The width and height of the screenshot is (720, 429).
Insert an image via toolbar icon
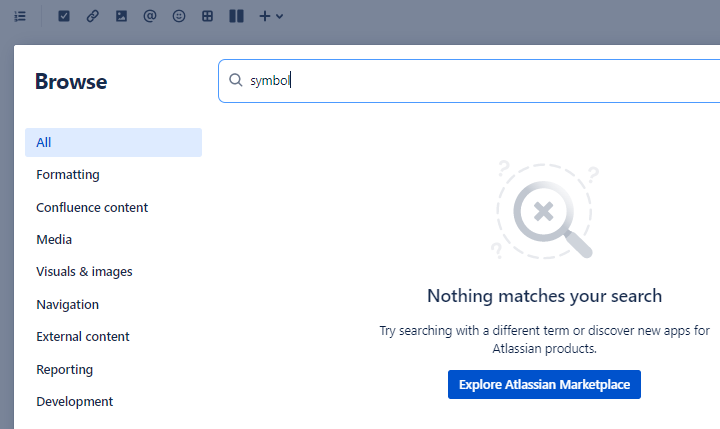[121, 17]
